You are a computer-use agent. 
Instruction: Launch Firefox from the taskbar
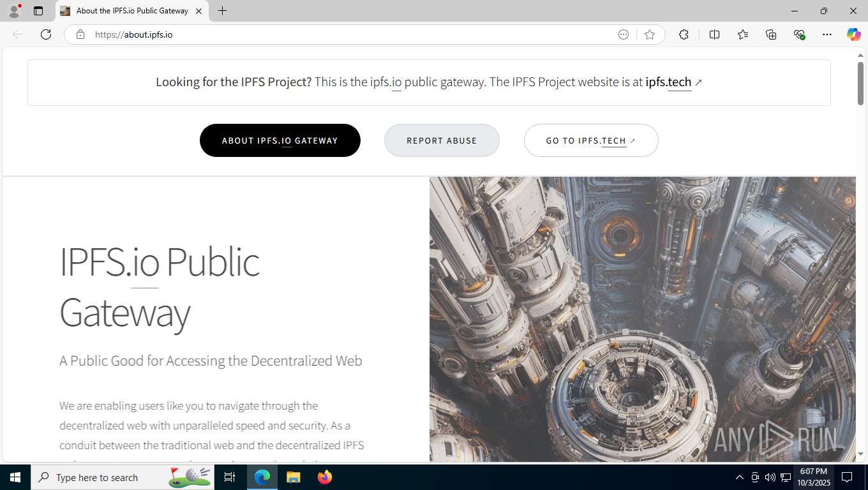pyautogui.click(x=325, y=477)
